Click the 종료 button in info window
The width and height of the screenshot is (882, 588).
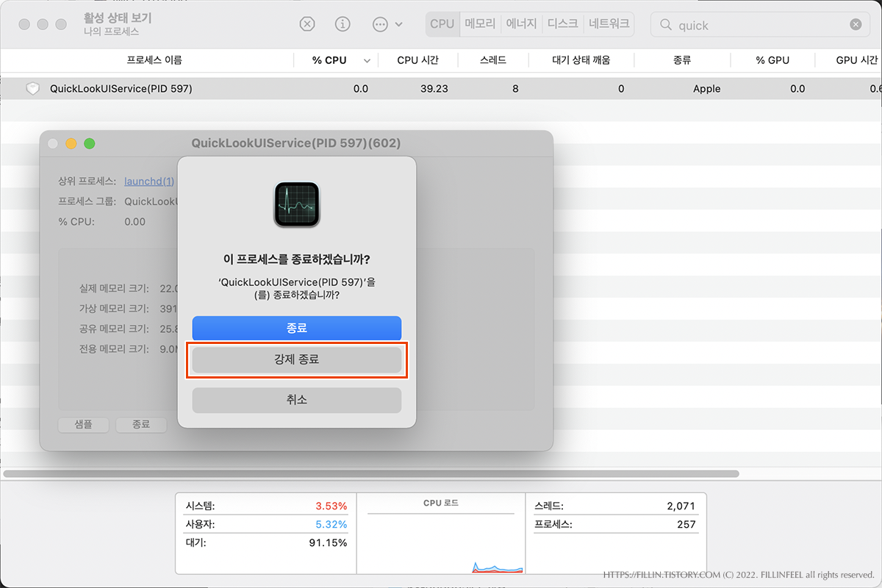141,424
